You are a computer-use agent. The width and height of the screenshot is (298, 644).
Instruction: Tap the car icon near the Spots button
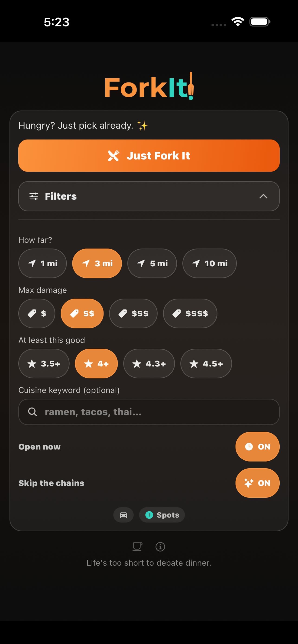[123, 515]
